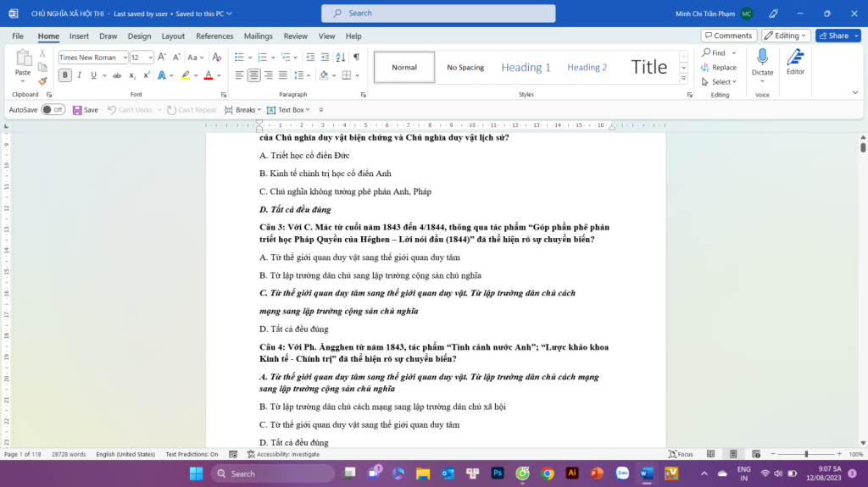The width and height of the screenshot is (868, 487).
Task: Toggle Bold formatting button
Action: 65,75
